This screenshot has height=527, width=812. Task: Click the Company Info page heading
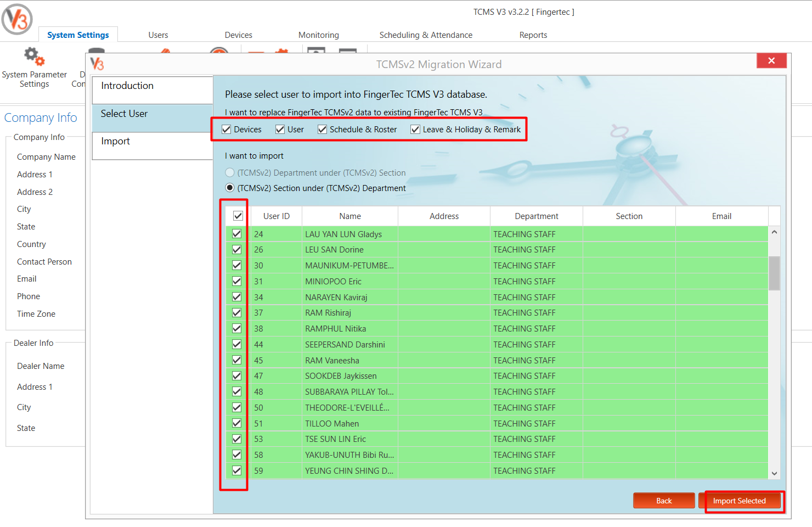coord(41,117)
